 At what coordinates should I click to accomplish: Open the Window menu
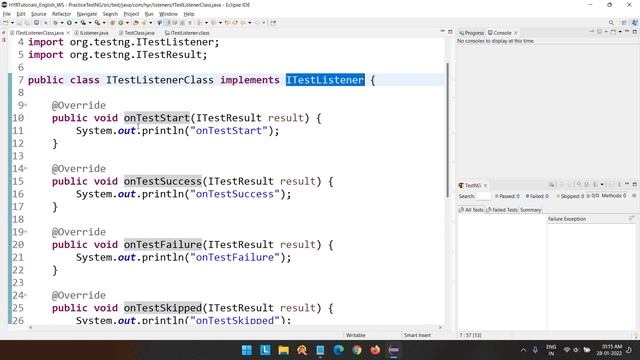click(x=168, y=14)
